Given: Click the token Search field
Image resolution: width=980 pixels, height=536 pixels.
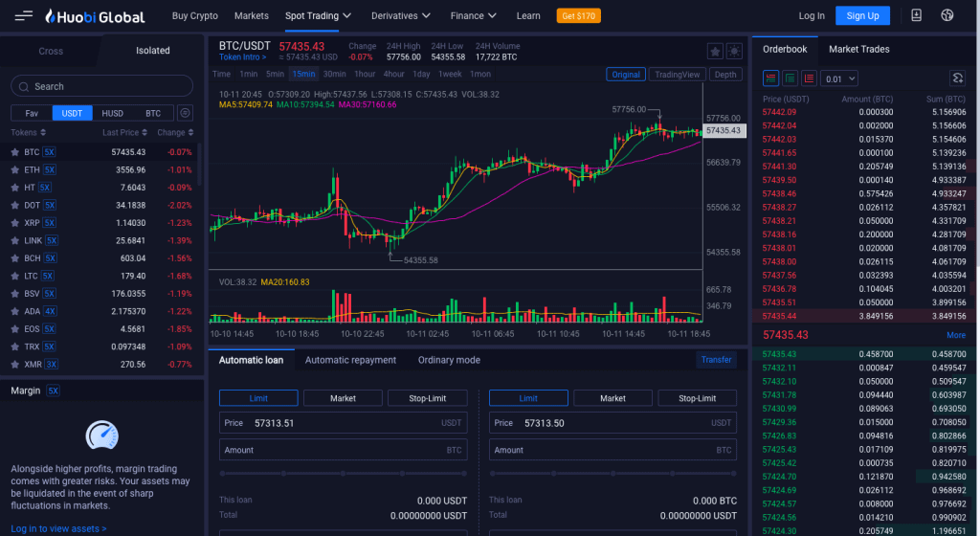Looking at the screenshot, I should [x=101, y=86].
